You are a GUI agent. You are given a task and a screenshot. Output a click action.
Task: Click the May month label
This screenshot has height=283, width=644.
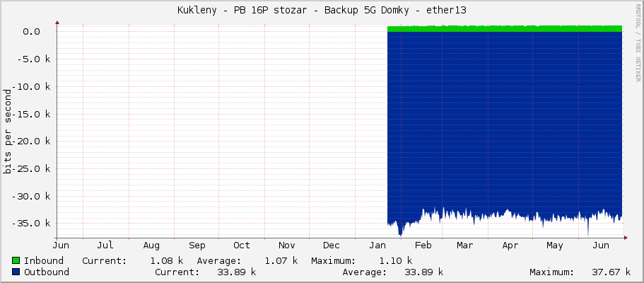[554, 246]
